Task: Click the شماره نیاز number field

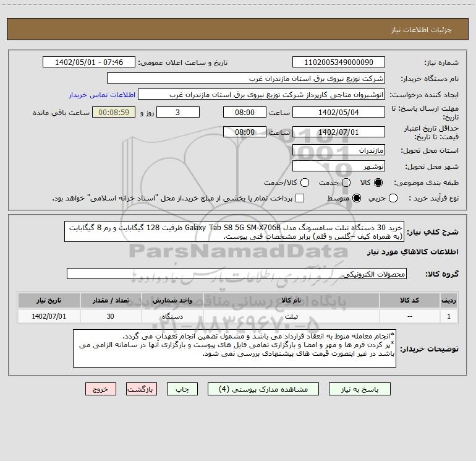Action: click(x=339, y=62)
